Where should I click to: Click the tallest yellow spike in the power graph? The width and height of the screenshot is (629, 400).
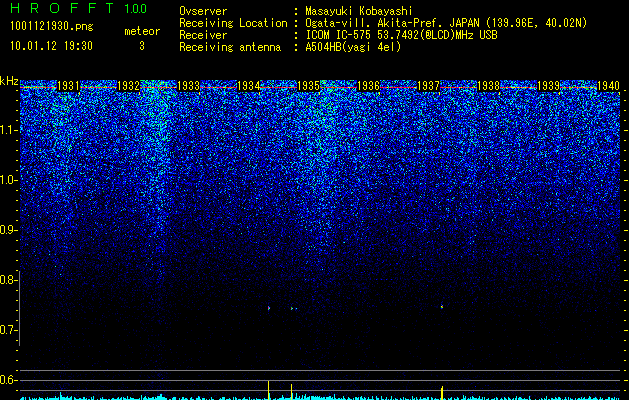pyautogui.click(x=268, y=390)
